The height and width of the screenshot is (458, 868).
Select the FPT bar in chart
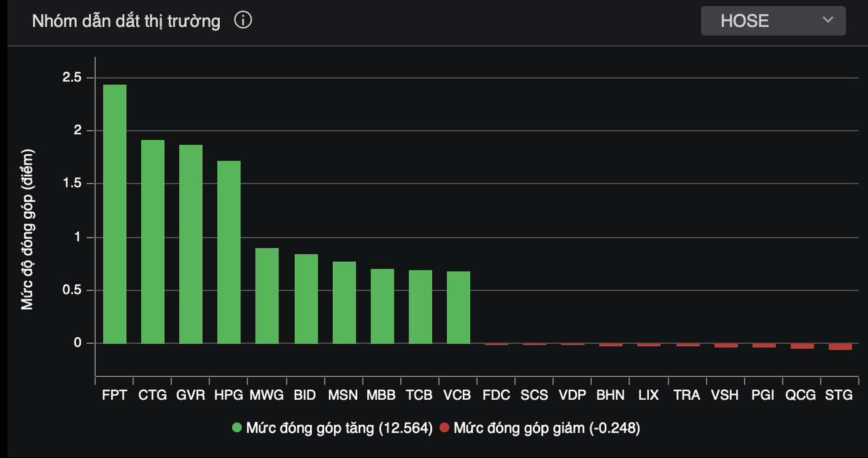pyautogui.click(x=115, y=214)
